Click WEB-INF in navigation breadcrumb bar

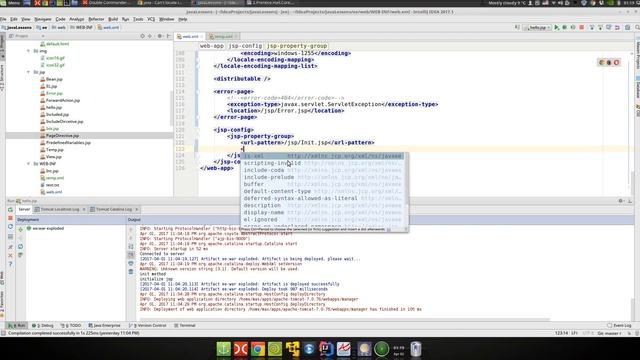click(82, 28)
